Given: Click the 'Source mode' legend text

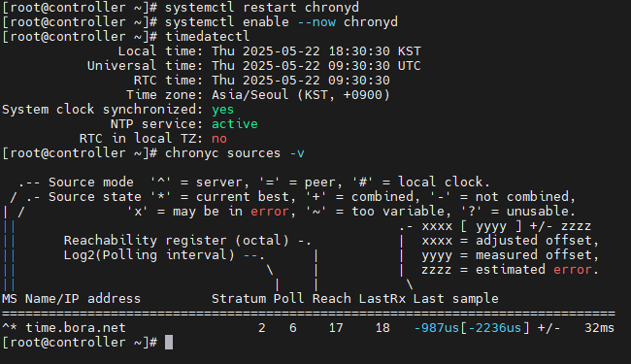Looking at the screenshot, I should click(91, 182).
